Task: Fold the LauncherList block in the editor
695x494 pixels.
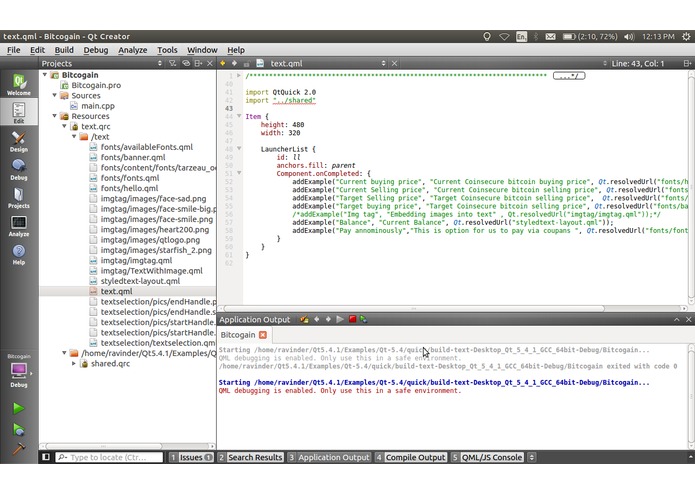Action: [239, 149]
